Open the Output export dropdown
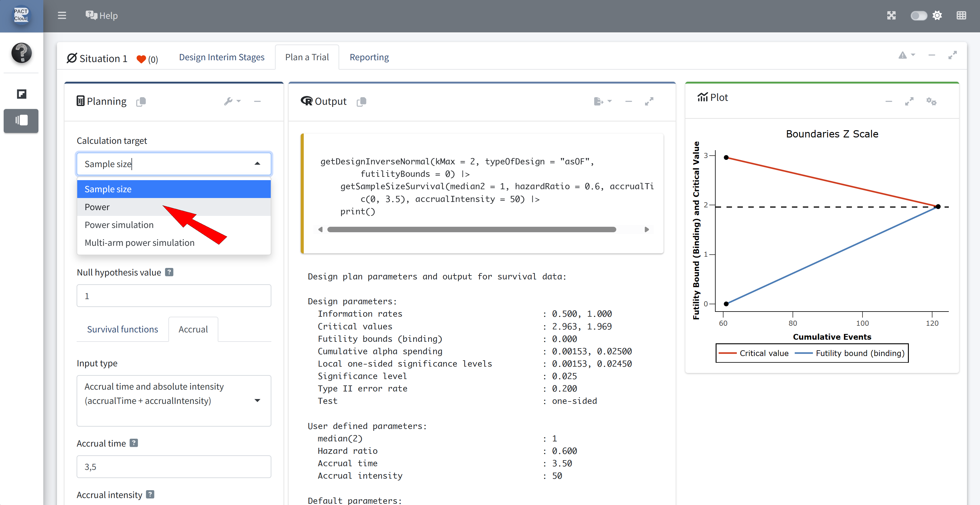Viewport: 980px width, 505px height. point(602,101)
